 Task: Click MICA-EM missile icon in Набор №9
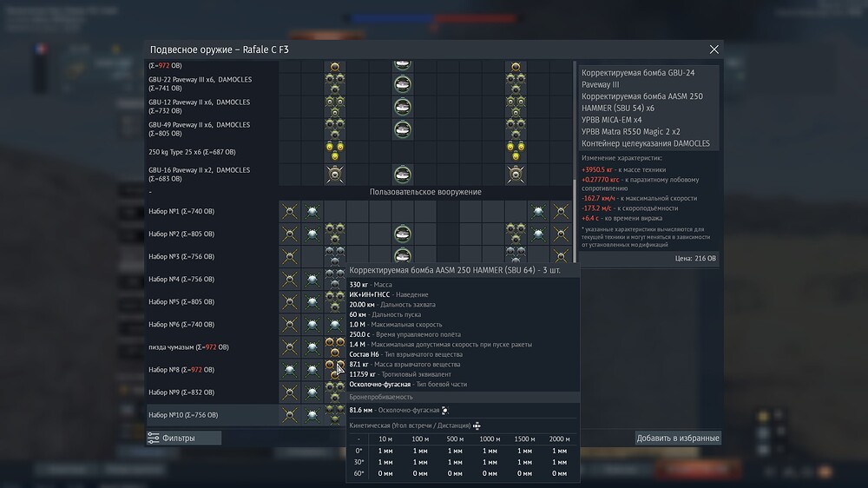[312, 392]
